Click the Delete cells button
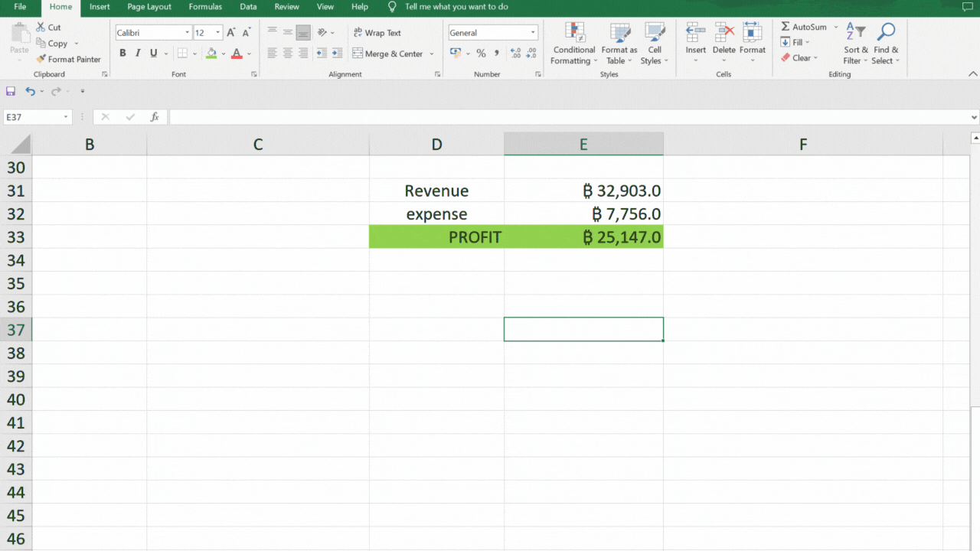The width and height of the screenshot is (980, 551). [724, 44]
